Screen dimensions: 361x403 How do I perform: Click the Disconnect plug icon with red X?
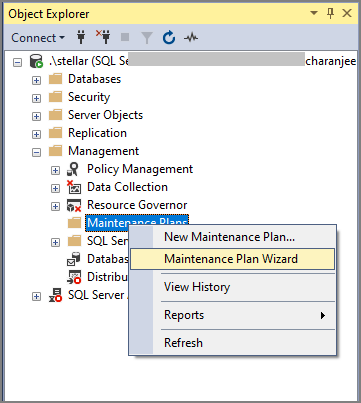click(103, 37)
